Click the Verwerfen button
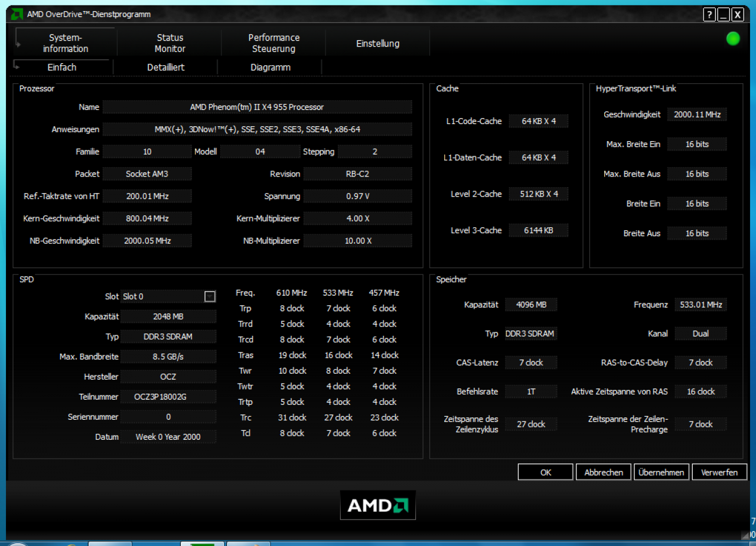Viewport: 756px width, 546px height. tap(719, 472)
